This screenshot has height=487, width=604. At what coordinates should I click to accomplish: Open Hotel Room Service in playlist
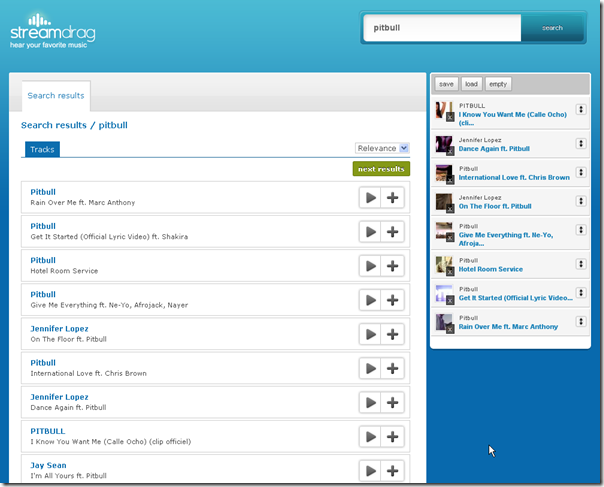491,269
